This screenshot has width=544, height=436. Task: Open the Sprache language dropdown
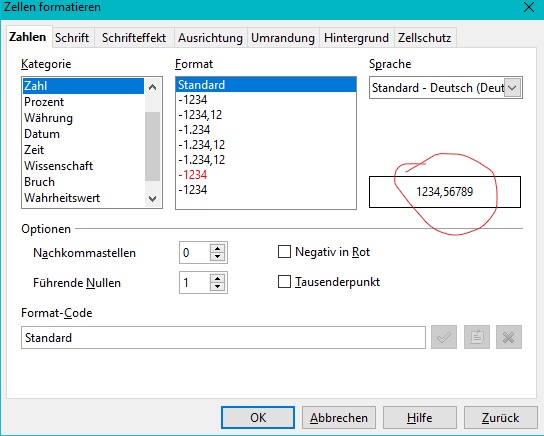pyautogui.click(x=512, y=88)
